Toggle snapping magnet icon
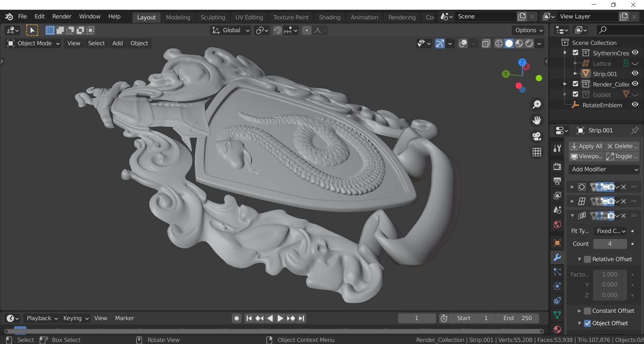The width and height of the screenshot is (644, 344). [x=277, y=31]
